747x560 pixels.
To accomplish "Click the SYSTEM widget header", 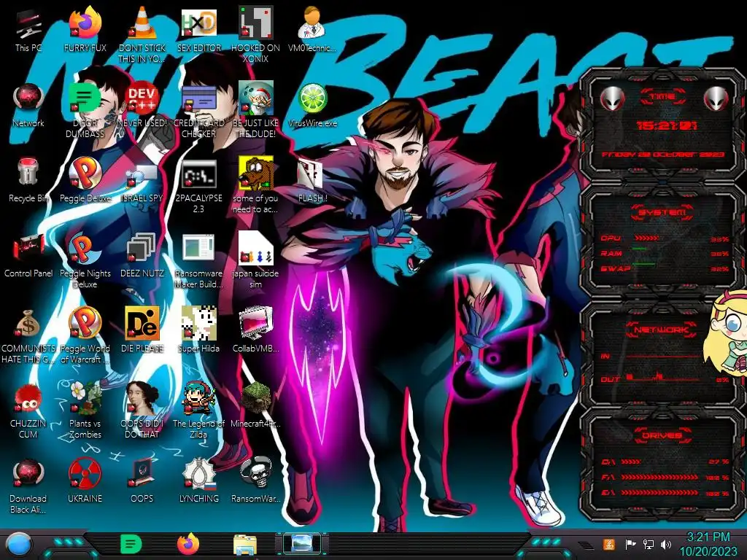I will (x=662, y=212).
